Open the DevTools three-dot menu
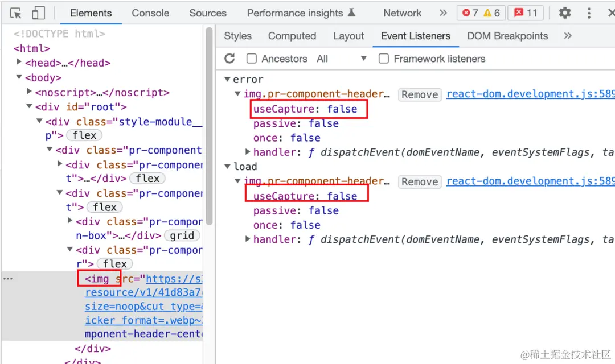 pos(589,13)
